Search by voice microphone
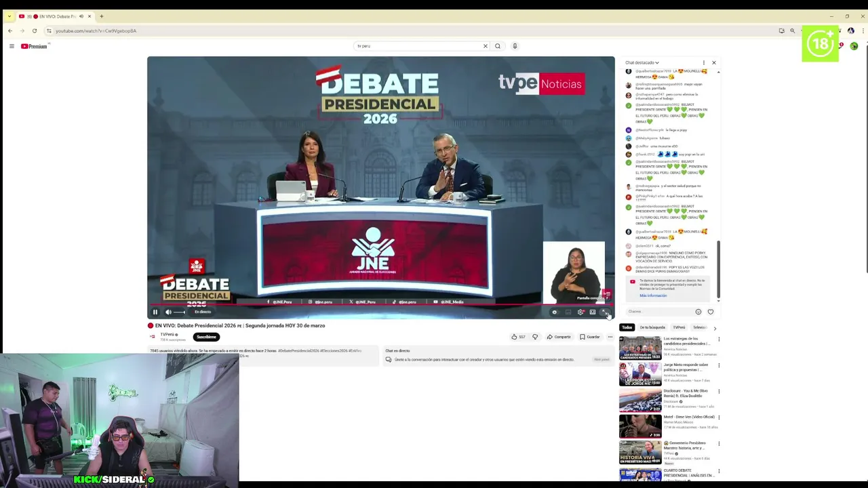The width and height of the screenshot is (868, 488). 515,46
